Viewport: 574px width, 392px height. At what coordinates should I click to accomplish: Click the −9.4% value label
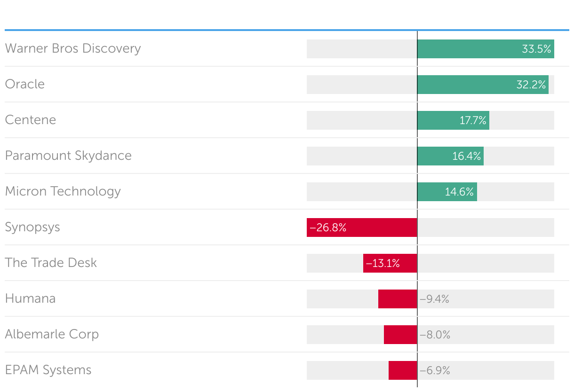(435, 299)
